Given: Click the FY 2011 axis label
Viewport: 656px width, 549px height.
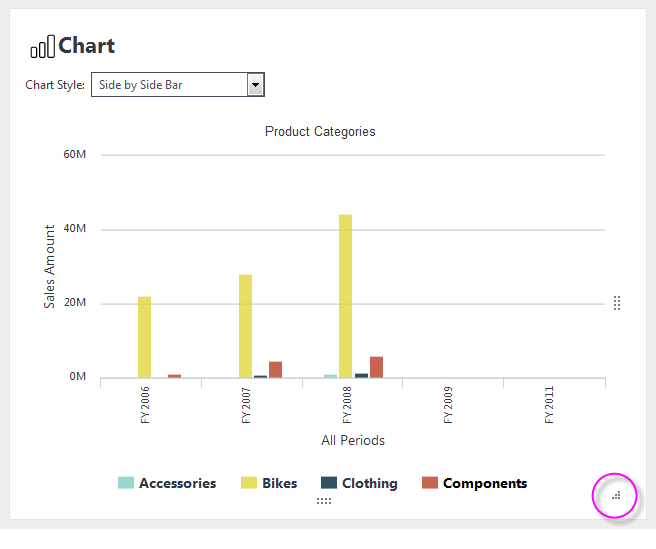Looking at the screenshot, I should (x=549, y=405).
